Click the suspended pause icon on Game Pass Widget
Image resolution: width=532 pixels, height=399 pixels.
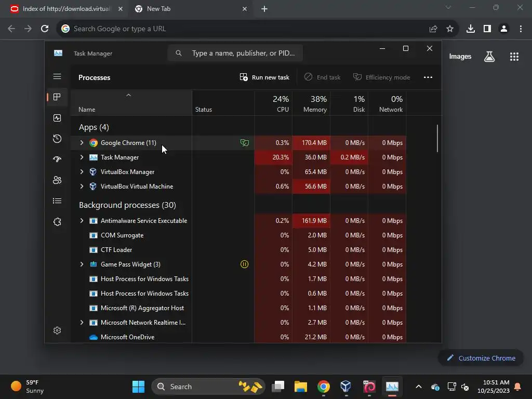coord(244,264)
